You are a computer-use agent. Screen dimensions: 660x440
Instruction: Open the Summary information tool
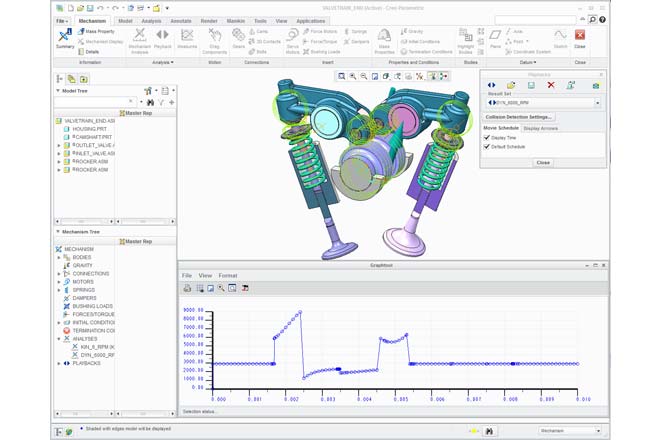coord(65,39)
